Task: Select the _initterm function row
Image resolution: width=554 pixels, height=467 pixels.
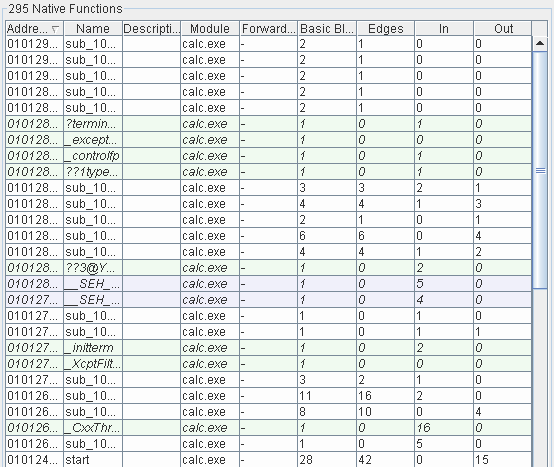Action: (x=269, y=348)
